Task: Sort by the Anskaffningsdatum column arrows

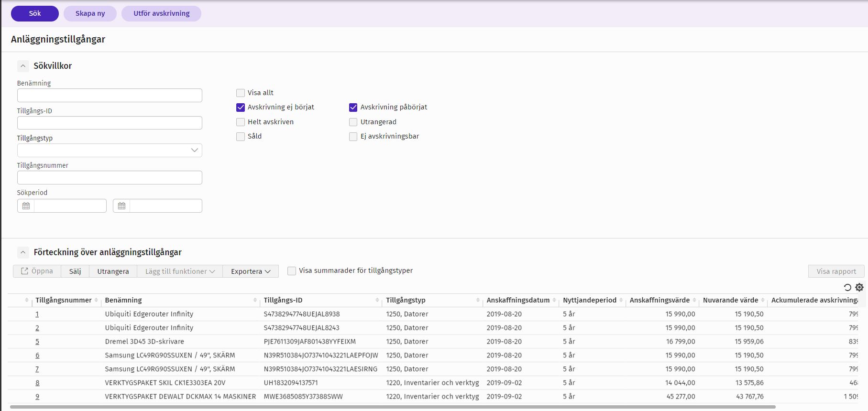Action: pos(554,300)
